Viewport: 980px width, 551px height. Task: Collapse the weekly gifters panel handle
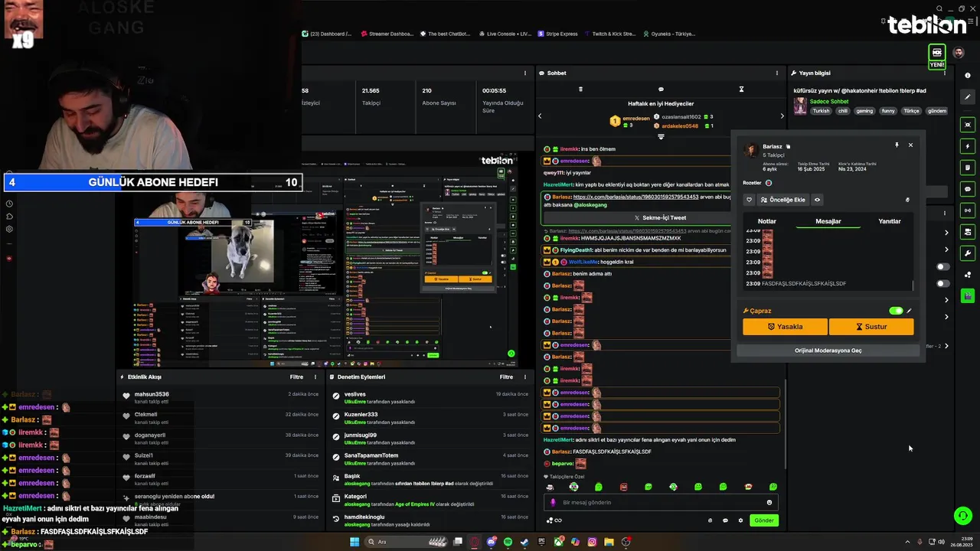click(x=661, y=137)
